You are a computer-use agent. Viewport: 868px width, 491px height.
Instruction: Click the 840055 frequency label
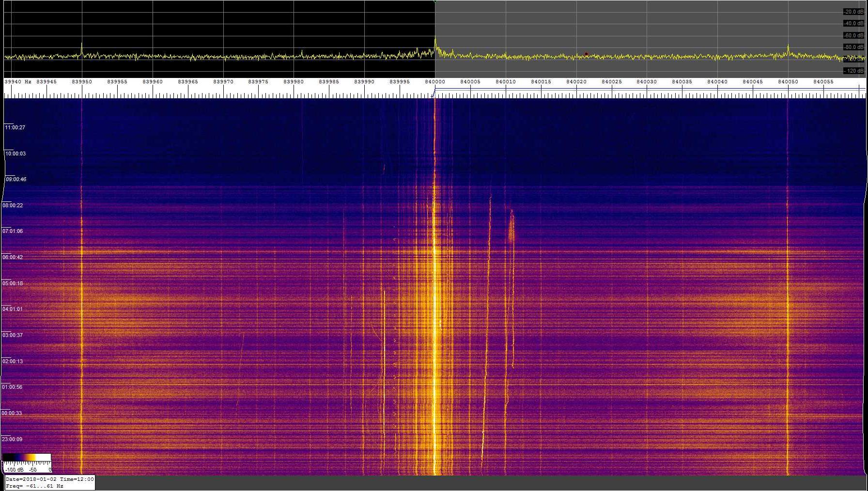tap(823, 82)
